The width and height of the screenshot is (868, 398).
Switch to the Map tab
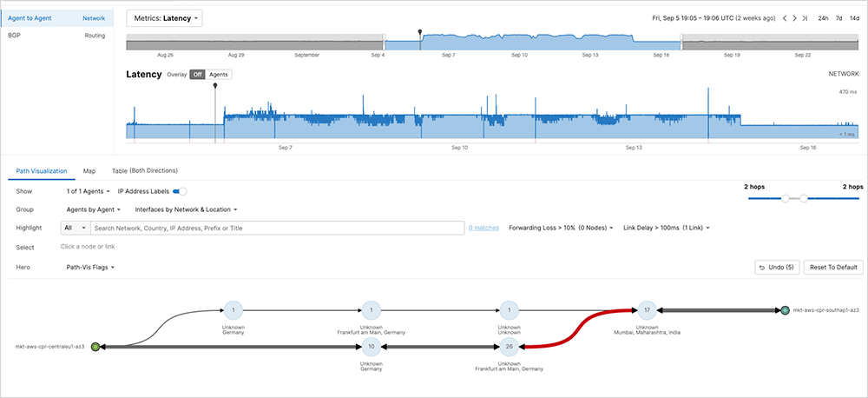click(x=89, y=170)
